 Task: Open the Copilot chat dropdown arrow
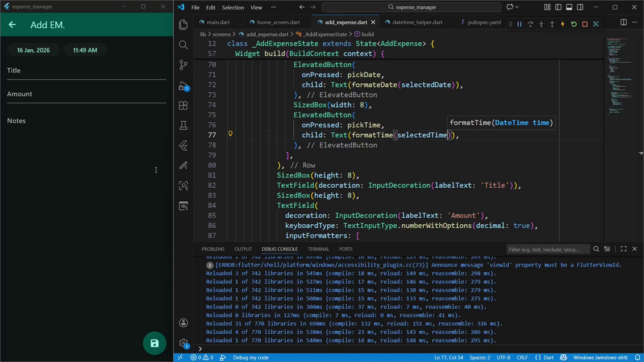coord(517,7)
